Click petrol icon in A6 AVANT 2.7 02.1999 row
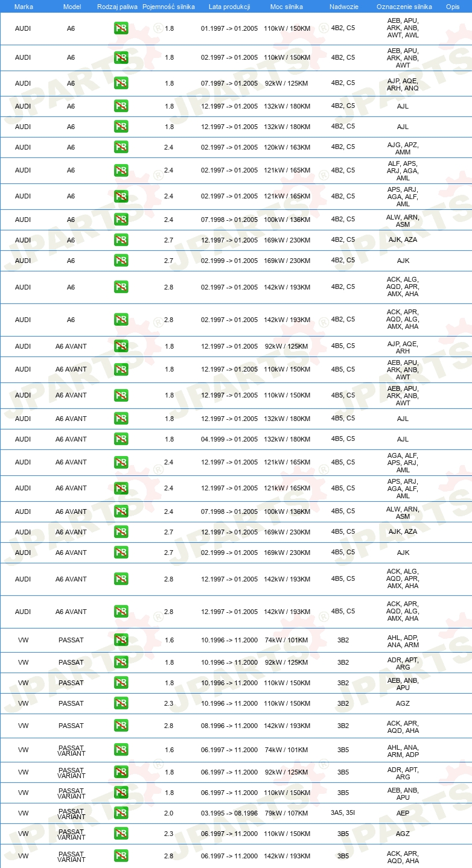This screenshot has height=868, width=472. (x=121, y=553)
